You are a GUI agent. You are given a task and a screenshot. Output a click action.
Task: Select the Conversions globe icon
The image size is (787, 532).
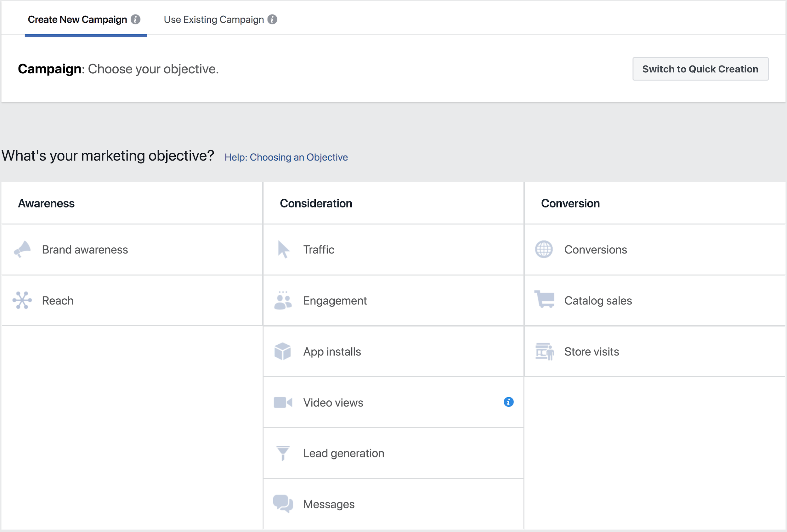coord(544,249)
